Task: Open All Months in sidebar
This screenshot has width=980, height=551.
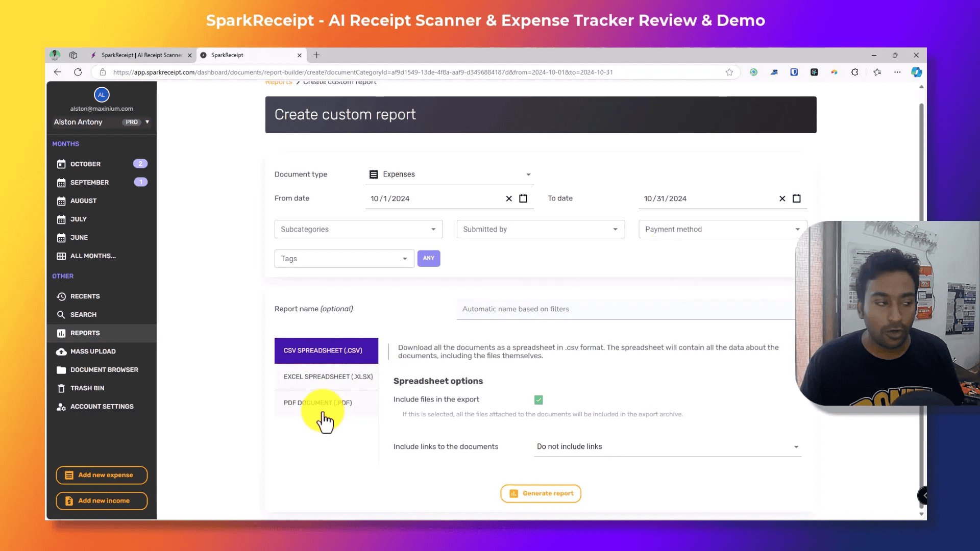Action: [102, 256]
